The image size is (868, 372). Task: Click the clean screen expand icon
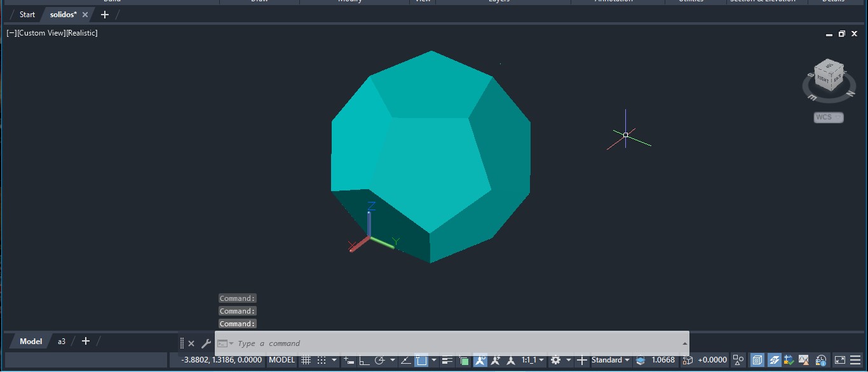pyautogui.click(x=840, y=360)
